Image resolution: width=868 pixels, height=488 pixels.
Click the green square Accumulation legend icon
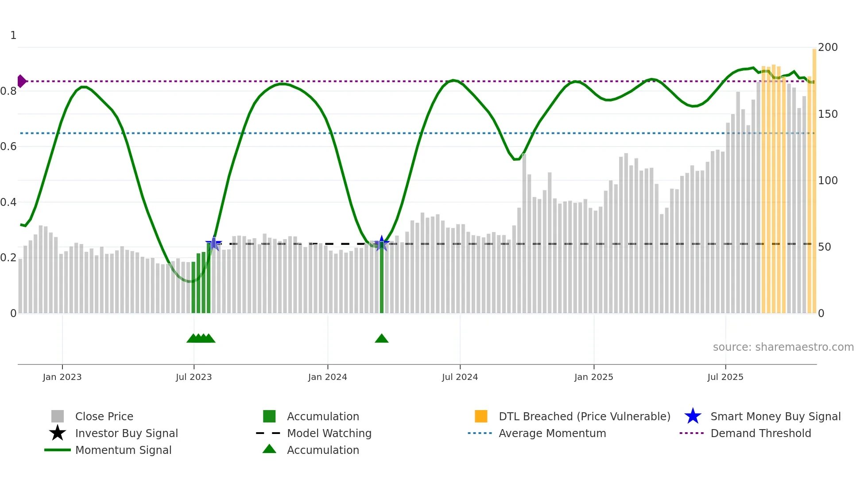click(269, 416)
